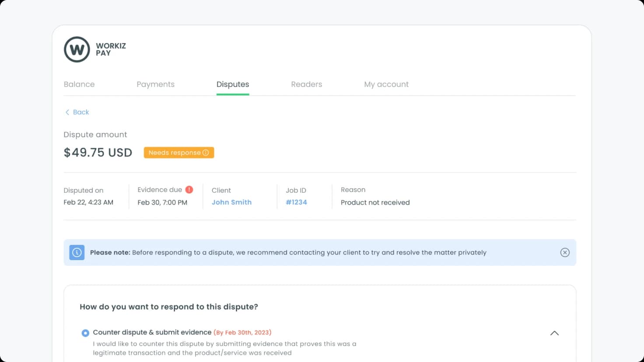Collapse the Counter dispute section
The image size is (644, 362).
[554, 333]
